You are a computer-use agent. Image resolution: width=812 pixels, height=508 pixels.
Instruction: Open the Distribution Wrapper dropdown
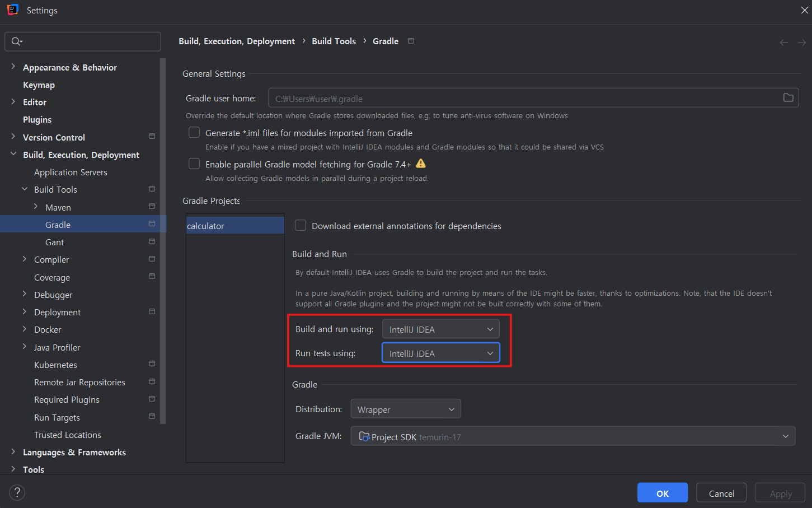tap(406, 409)
